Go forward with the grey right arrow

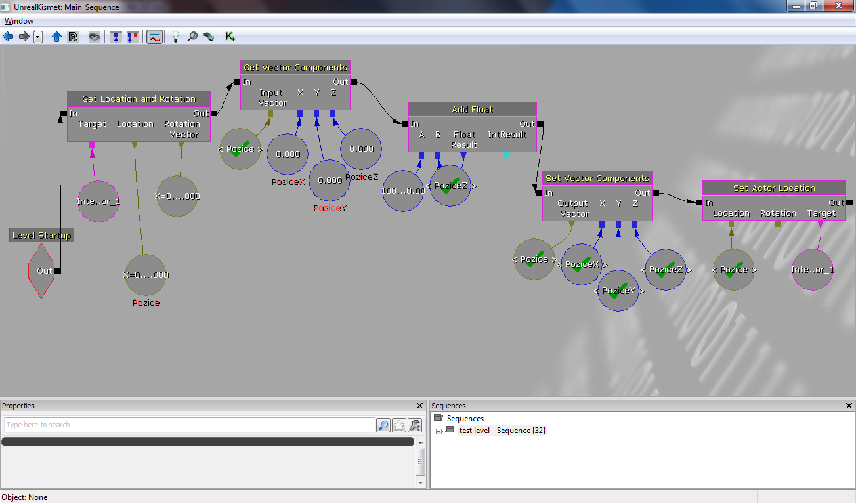click(x=24, y=37)
